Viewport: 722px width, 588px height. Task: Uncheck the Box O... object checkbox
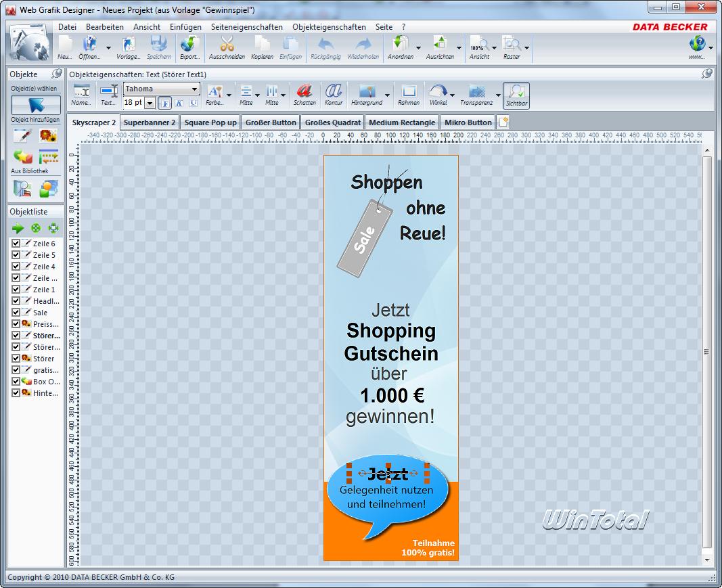coord(16,381)
